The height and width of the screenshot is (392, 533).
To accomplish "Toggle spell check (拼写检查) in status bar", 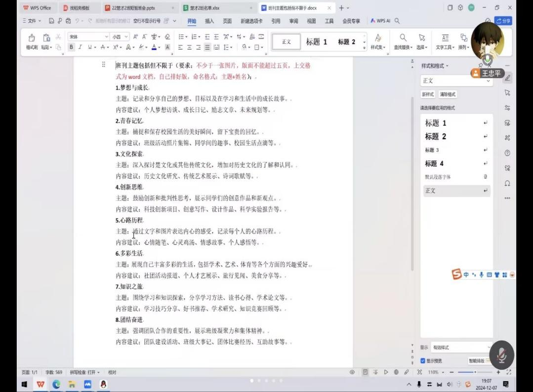I will point(84,372).
